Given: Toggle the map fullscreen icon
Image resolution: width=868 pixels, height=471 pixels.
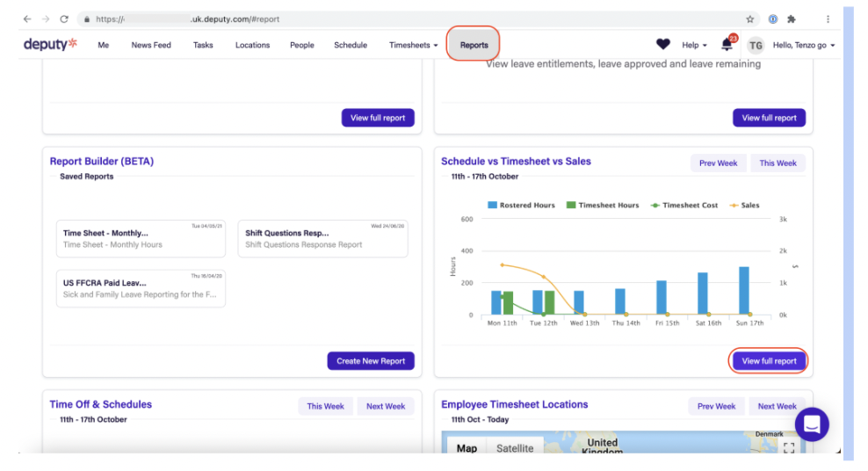Looking at the screenshot, I should (x=789, y=447).
